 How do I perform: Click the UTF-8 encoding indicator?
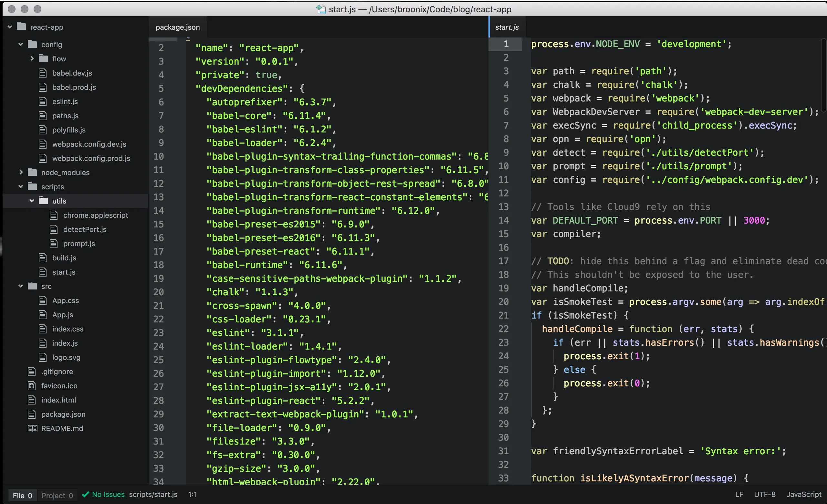(x=765, y=494)
